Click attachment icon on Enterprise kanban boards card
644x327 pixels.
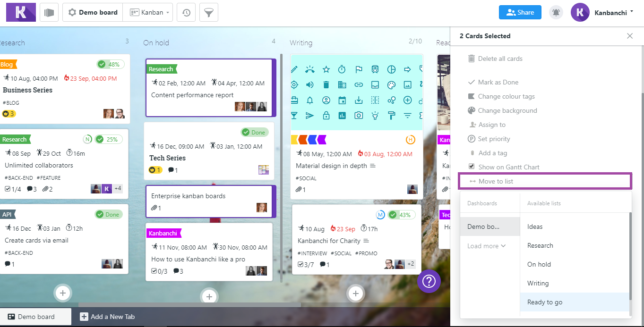pyautogui.click(x=154, y=208)
